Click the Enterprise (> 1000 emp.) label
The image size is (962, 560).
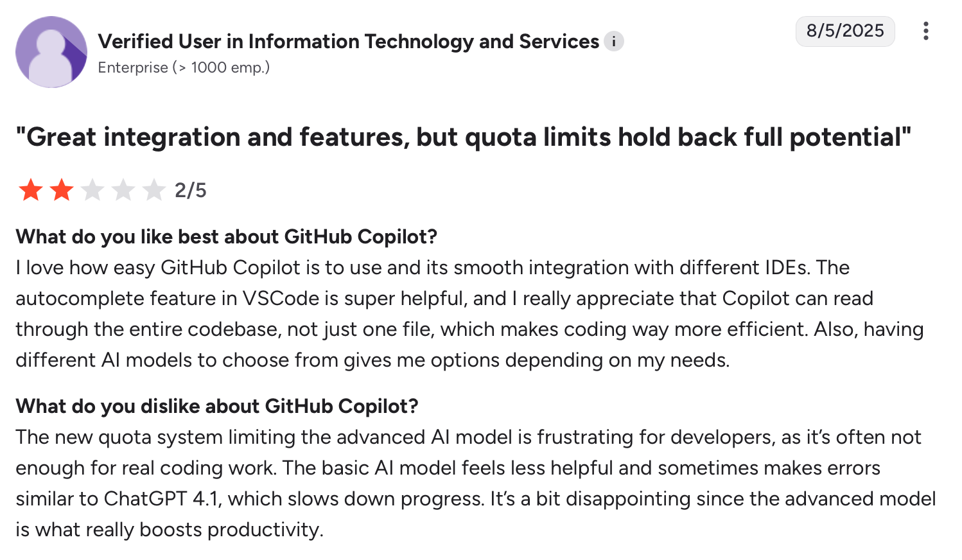pos(184,67)
